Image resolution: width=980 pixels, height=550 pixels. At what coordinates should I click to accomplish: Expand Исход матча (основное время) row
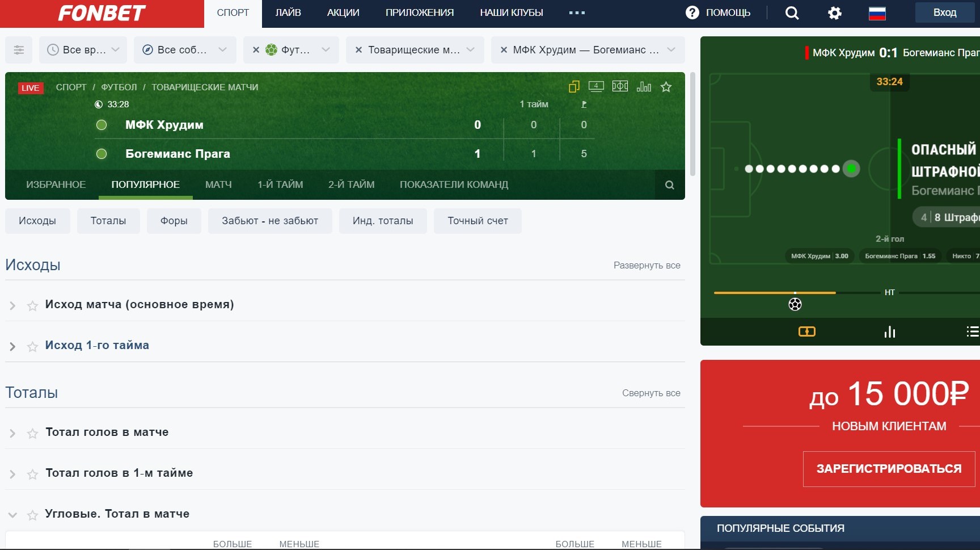click(x=12, y=305)
